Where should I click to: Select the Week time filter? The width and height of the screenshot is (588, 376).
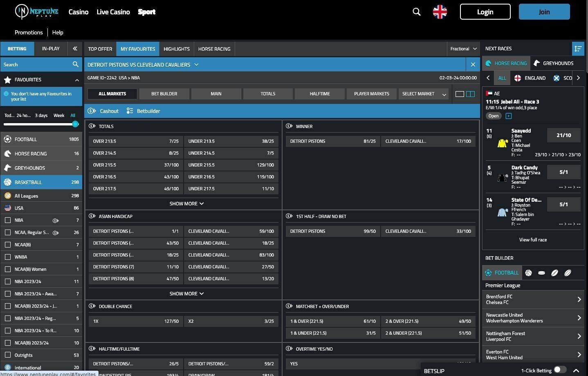click(59, 115)
